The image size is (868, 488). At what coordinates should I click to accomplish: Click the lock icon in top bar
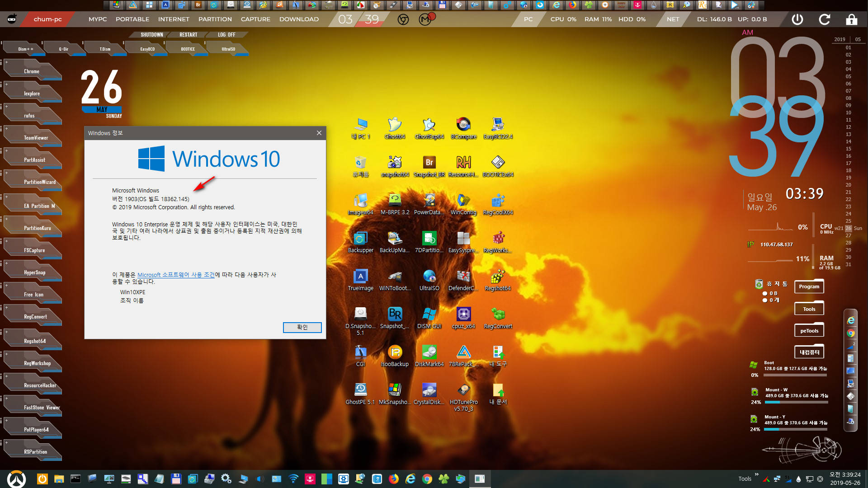pos(851,19)
